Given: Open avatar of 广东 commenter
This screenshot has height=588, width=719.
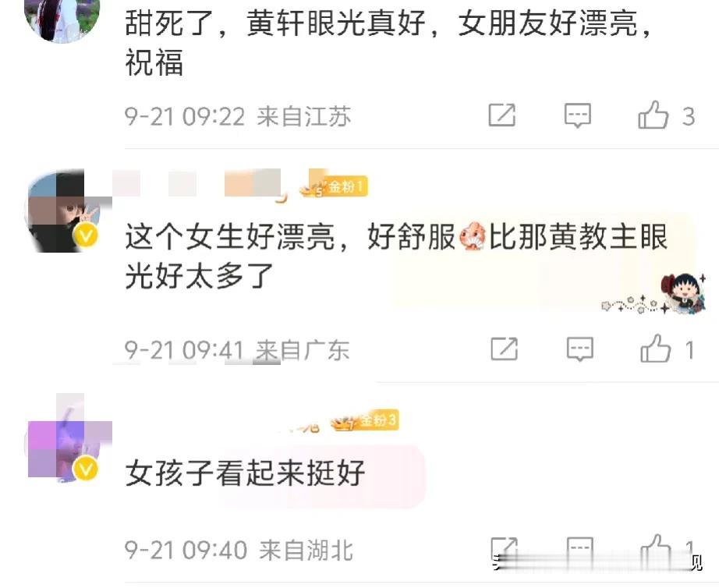Looking at the screenshot, I should click(66, 212).
